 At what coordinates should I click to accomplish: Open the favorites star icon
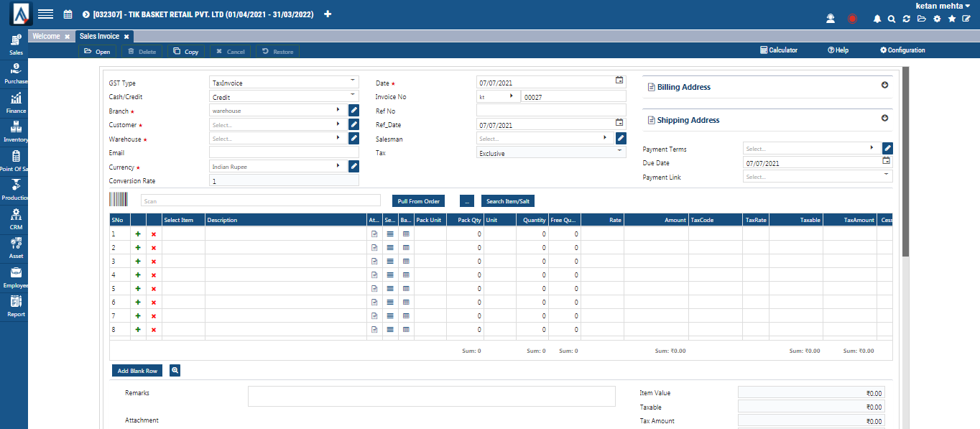(951, 19)
